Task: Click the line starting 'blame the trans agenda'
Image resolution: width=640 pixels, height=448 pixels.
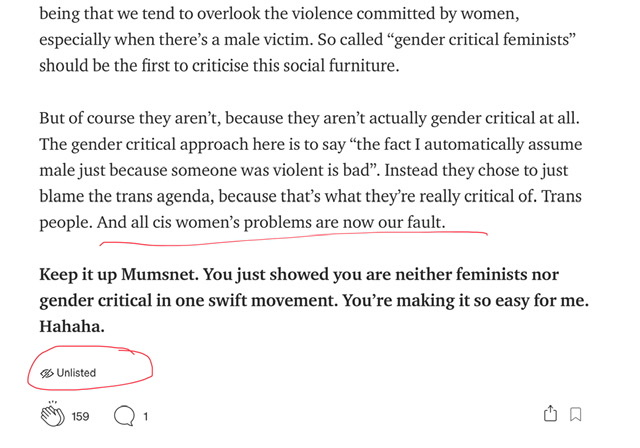Action: pos(310,197)
